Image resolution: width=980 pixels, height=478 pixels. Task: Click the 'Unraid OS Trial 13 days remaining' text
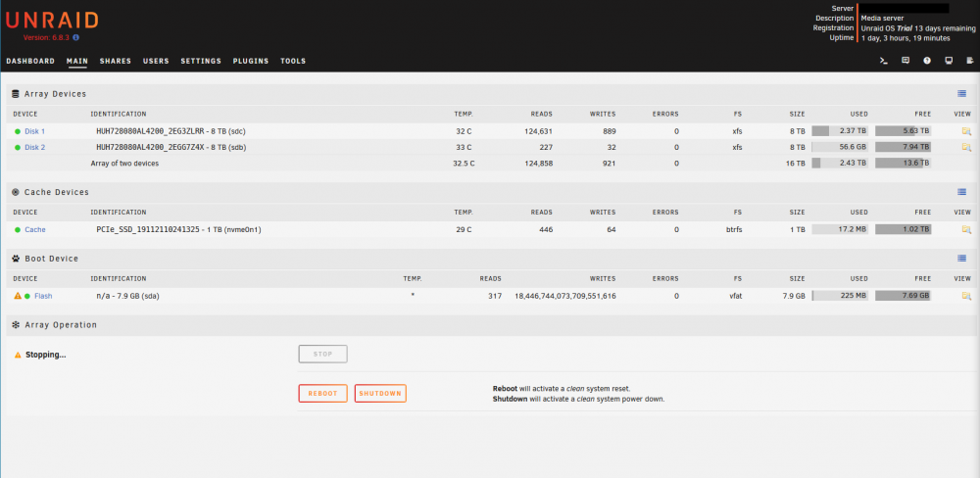point(918,28)
